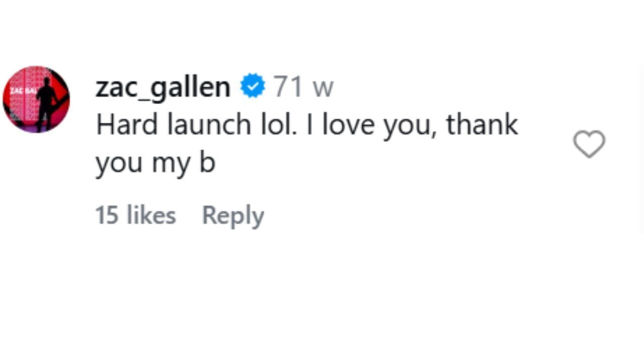The image size is (644, 362).
Task: Click the comment age '71 w' label
Action: (x=303, y=87)
